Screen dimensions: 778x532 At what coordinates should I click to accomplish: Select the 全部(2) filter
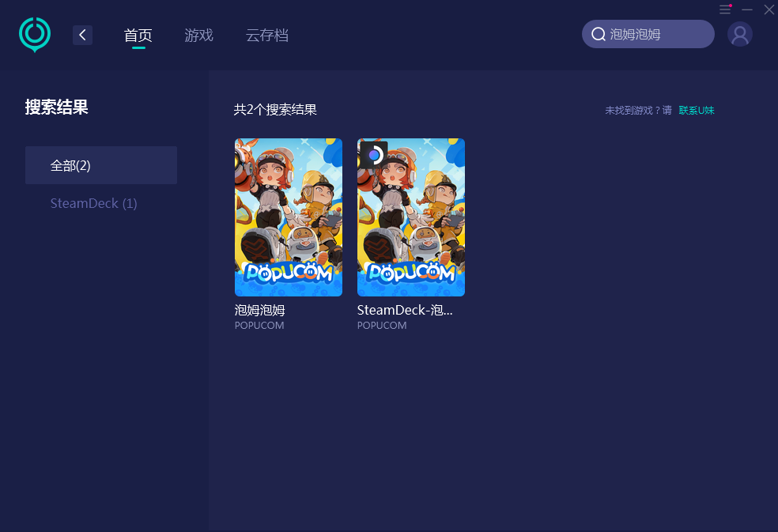101,165
